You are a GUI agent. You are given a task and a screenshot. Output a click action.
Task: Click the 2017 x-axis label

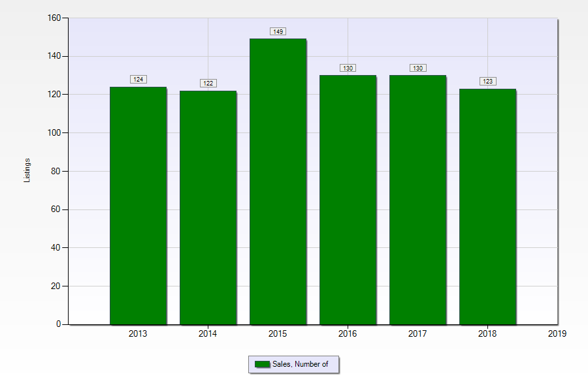tap(417, 333)
